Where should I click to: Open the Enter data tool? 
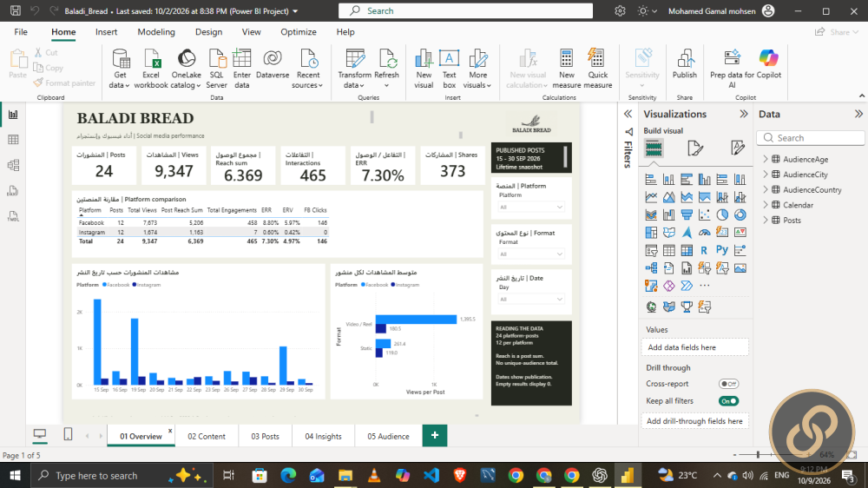242,69
